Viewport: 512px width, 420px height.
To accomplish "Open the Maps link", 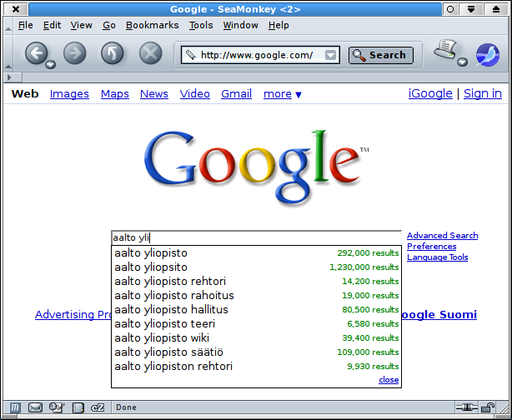I will coord(114,94).
